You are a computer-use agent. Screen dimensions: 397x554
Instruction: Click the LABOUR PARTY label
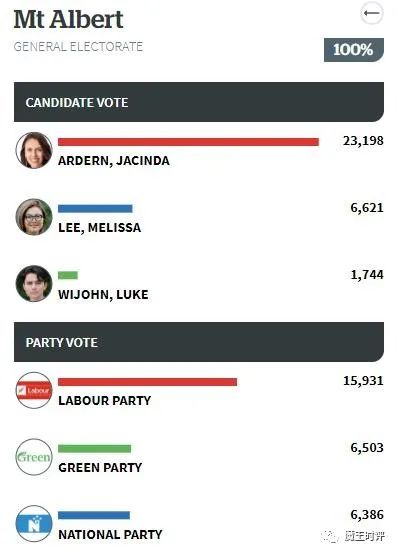105,401
